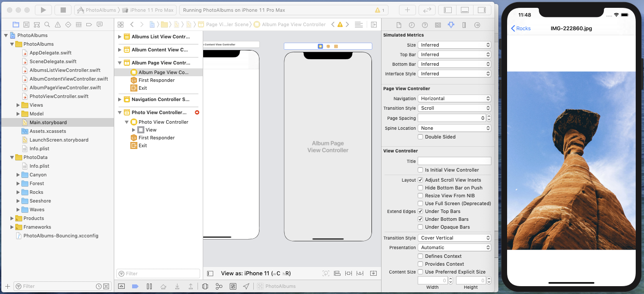The width and height of the screenshot is (644, 294).
Task: Click the PhotoAlbums scheme selector
Action: tap(97, 10)
